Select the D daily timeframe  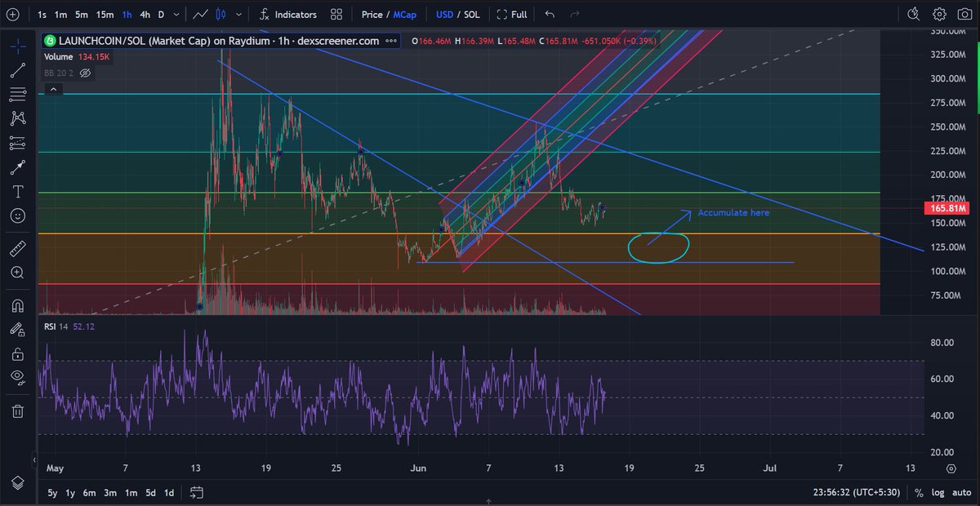(x=161, y=15)
